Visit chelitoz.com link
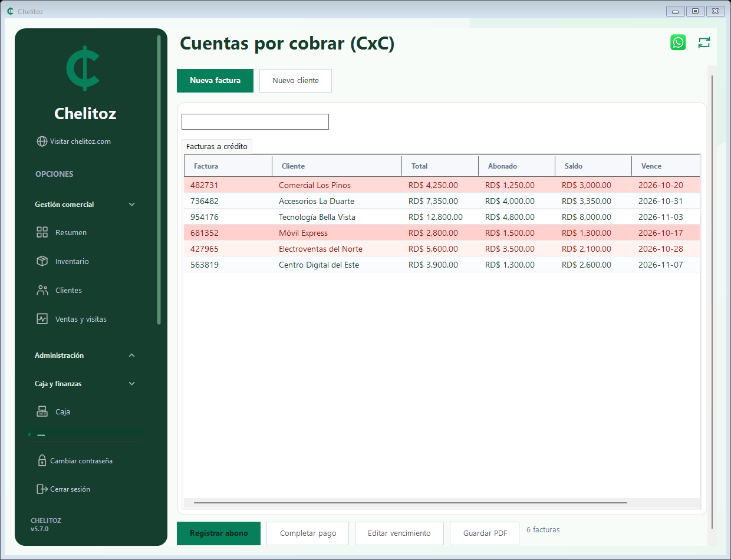Viewport: 731px width, 560px height. click(x=80, y=141)
